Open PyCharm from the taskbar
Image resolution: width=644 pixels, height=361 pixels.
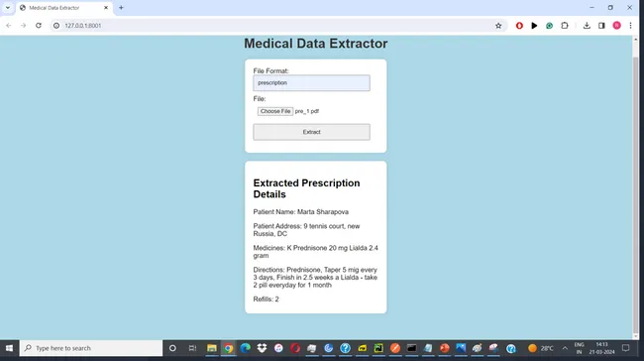click(378, 348)
